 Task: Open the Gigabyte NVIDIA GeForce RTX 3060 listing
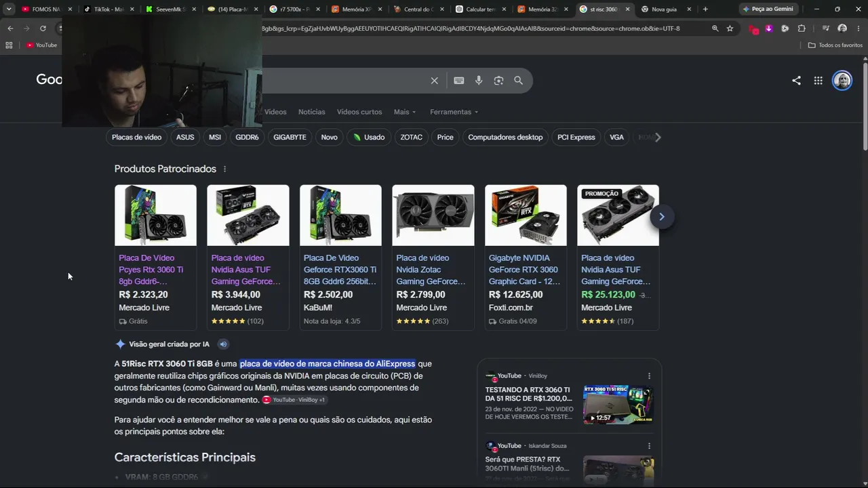526,258
